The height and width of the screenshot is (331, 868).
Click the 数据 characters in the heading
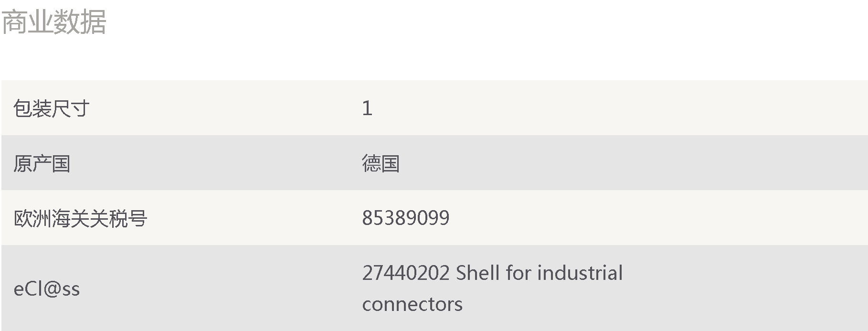click(80, 22)
